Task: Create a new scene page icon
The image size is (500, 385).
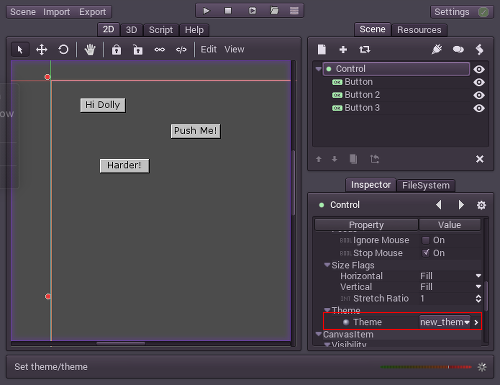Action: click(x=322, y=50)
